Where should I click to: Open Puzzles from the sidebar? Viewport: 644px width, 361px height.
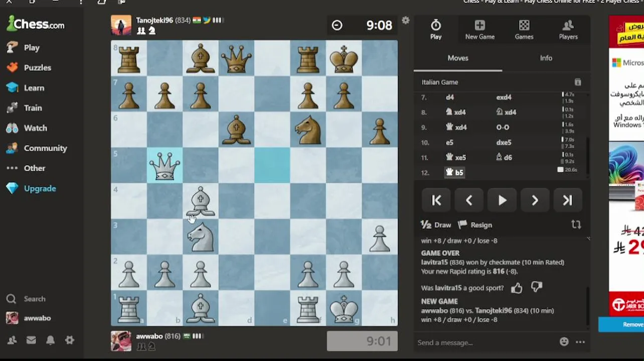[x=29, y=68]
